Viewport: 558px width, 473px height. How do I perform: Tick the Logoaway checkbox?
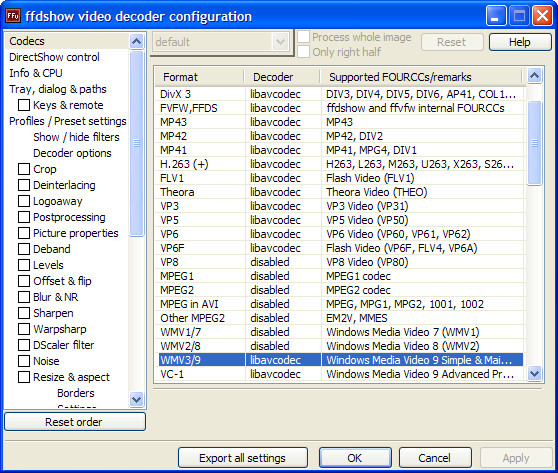[x=24, y=201]
